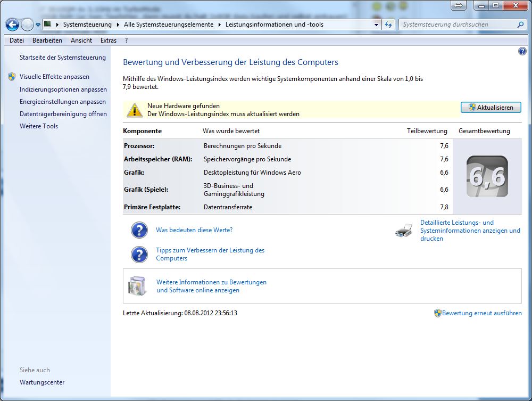Open Tipps zum Verbessern der Leistung link
The width and height of the screenshot is (532, 401).
pos(210,254)
